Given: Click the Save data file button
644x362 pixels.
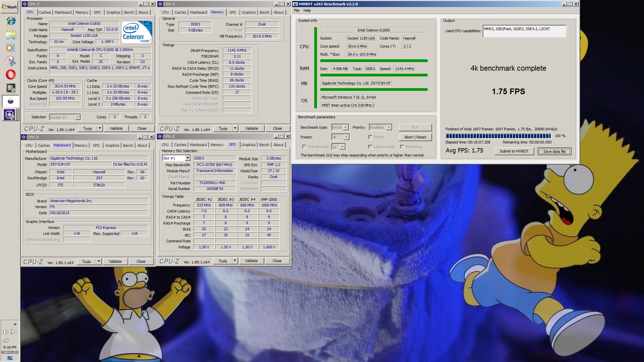Looking at the screenshot, I should coord(554,151).
